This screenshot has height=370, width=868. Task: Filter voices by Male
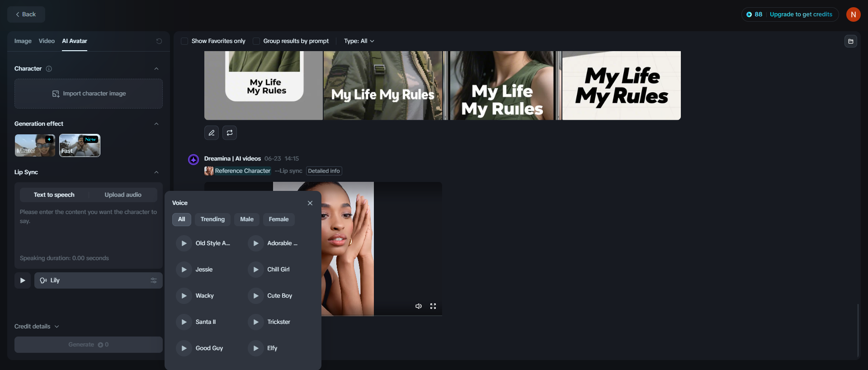247,219
